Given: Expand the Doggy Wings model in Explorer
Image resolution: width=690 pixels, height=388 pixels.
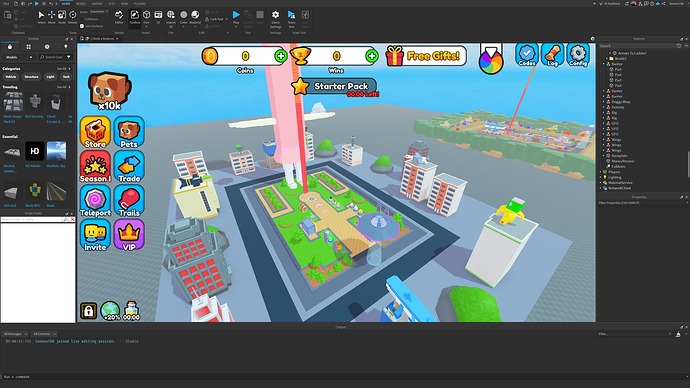Looking at the screenshot, I should click(x=604, y=102).
